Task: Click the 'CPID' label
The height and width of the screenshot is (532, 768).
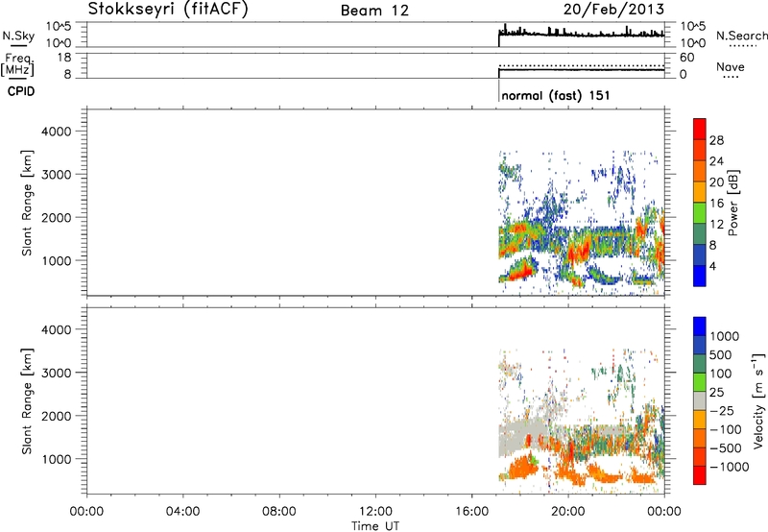Action: [x=21, y=91]
